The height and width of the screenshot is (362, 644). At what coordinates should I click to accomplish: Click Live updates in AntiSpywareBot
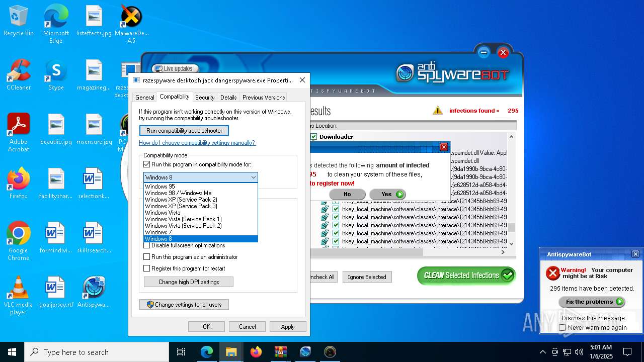175,68
